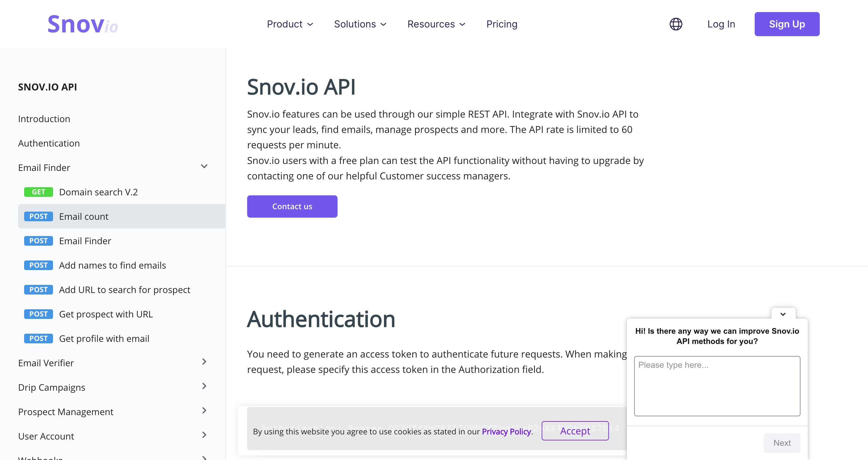Click POST badge beside Get profile with email

pos(38,339)
